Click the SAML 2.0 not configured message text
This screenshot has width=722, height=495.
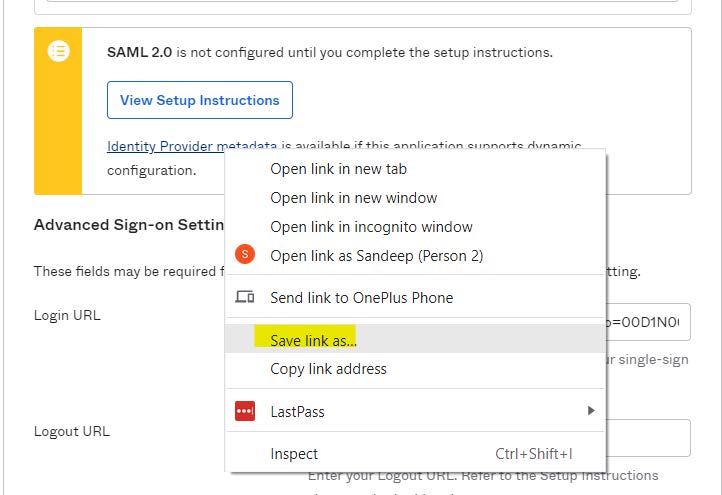coord(330,52)
